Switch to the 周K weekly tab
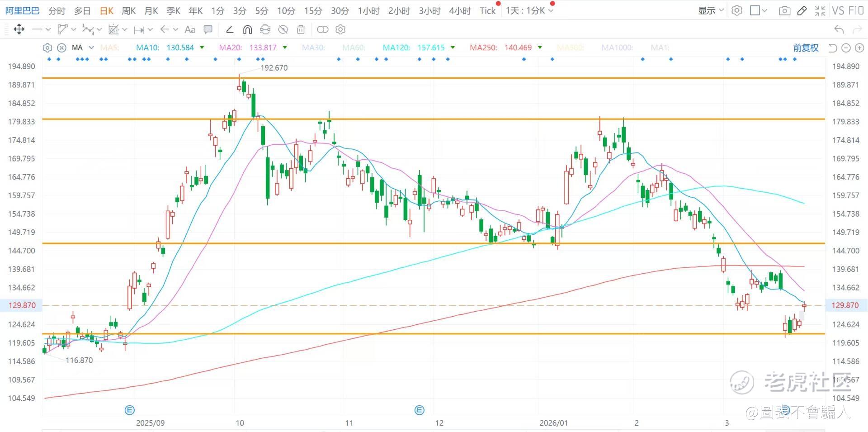Viewport: 868px width, 432px height. click(x=129, y=11)
